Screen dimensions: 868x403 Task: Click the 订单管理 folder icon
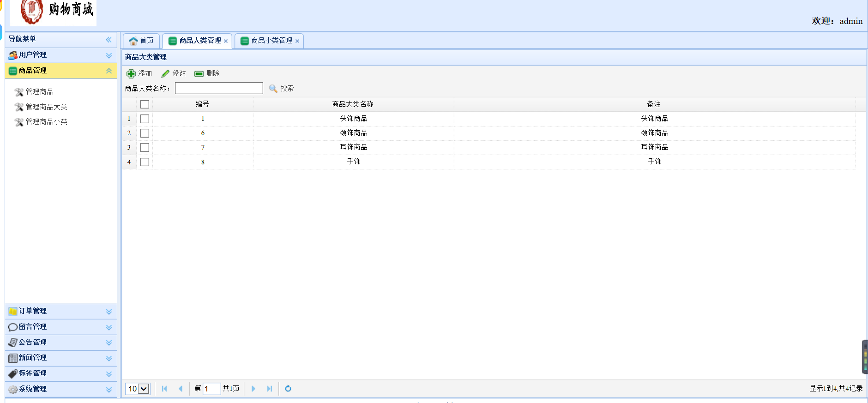(13, 311)
